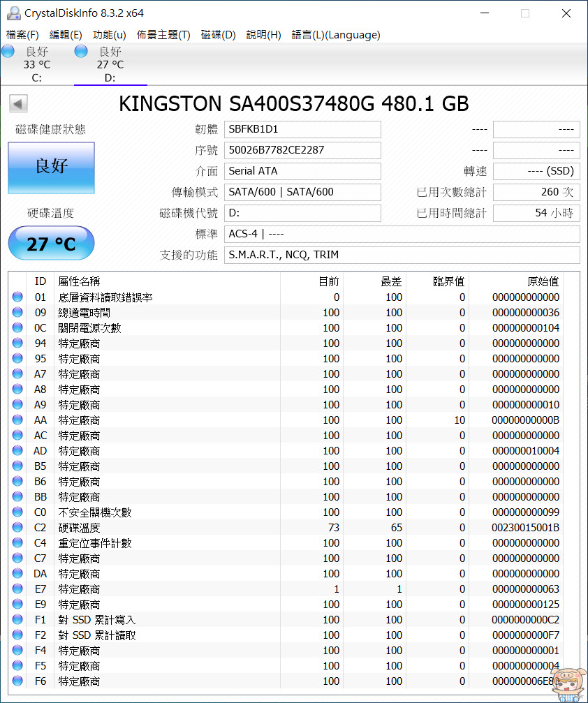Click the 原始值 column header
588x703 pixels.
516,281
